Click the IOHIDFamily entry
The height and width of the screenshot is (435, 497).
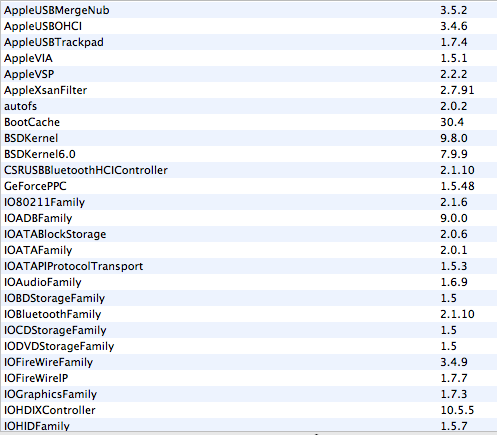click(248, 425)
